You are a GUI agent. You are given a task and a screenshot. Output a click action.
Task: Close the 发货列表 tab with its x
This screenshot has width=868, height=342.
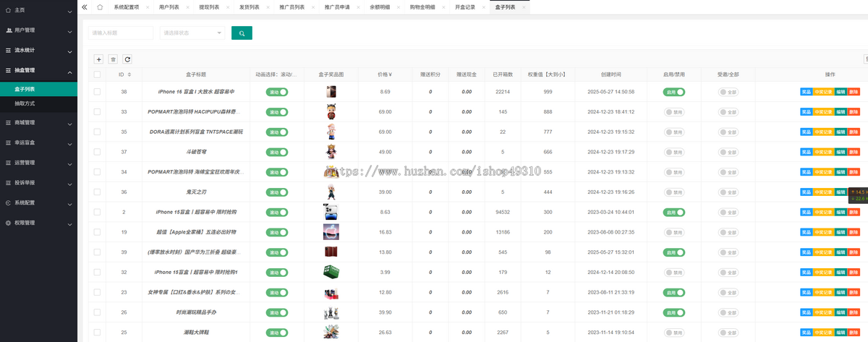(268, 7)
